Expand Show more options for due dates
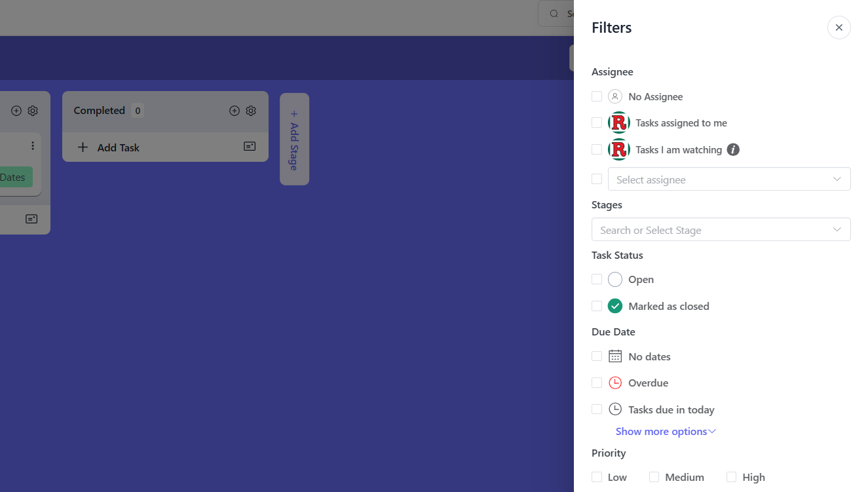 pos(665,431)
